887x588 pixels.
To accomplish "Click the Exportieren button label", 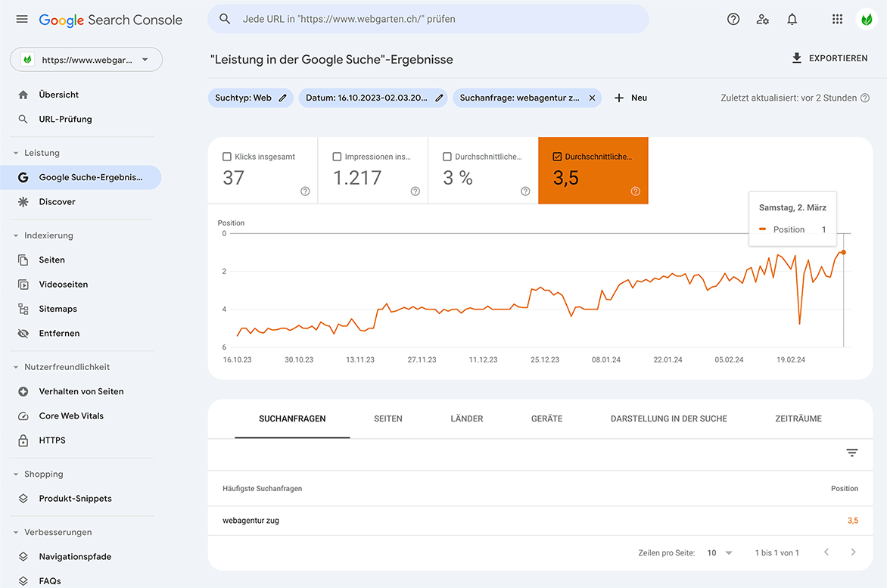I will tap(838, 58).
